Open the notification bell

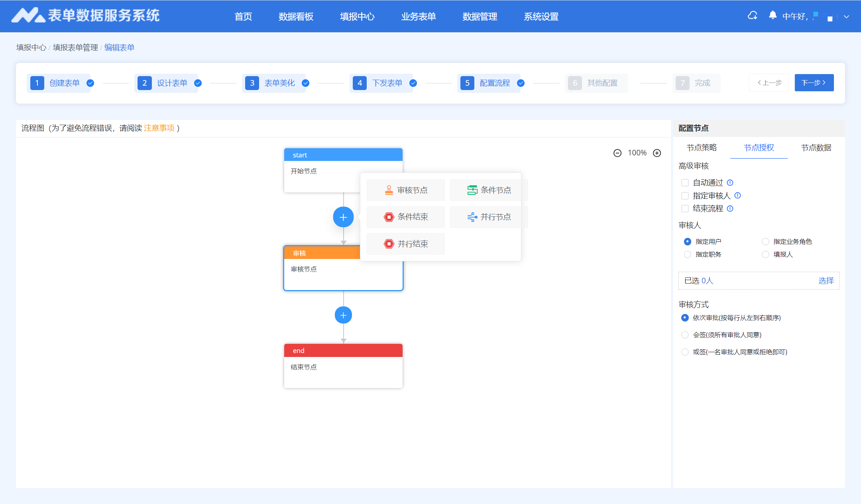[x=773, y=16]
